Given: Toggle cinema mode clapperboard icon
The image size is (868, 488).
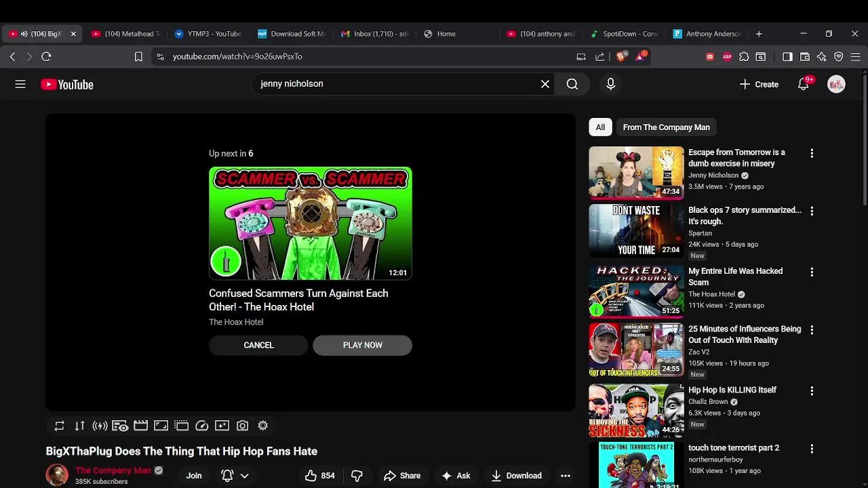Looking at the screenshot, I should [140, 426].
